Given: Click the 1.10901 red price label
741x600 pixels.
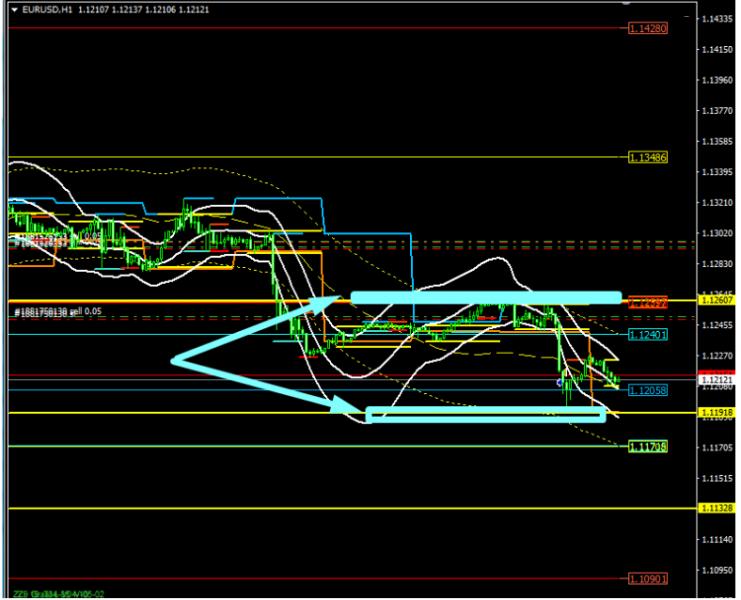Looking at the screenshot, I should (x=648, y=579).
